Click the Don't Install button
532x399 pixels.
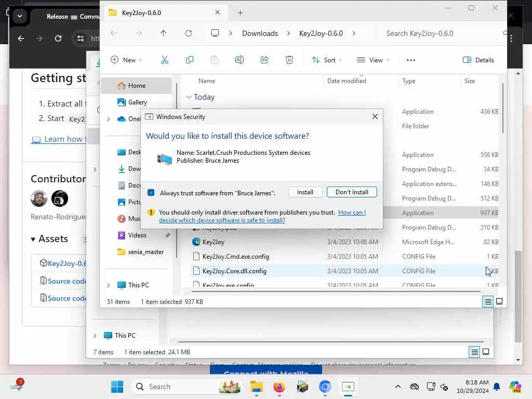pos(352,192)
